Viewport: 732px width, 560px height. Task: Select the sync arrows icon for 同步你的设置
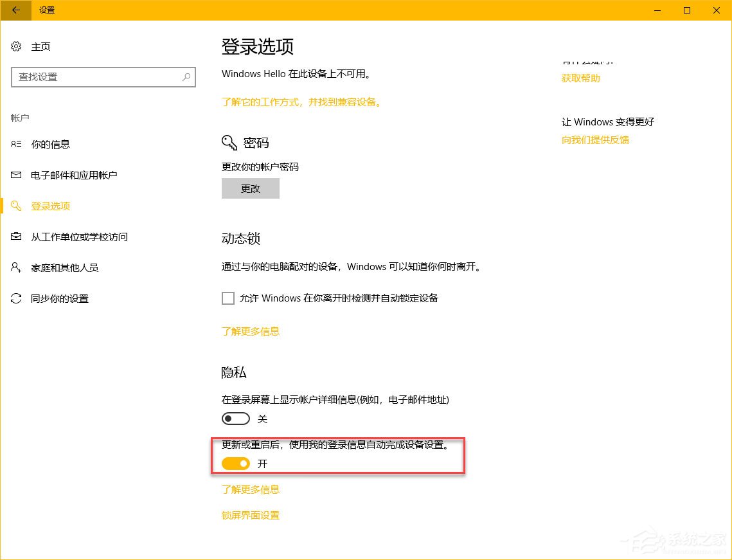coord(15,298)
